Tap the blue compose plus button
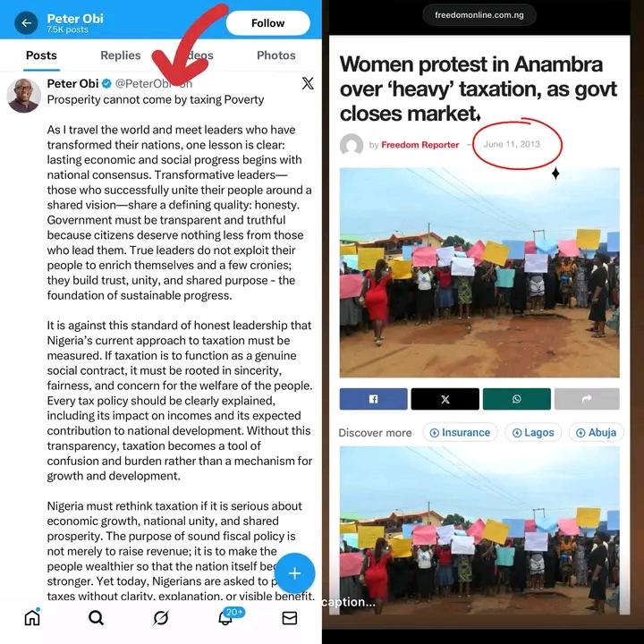644x644 pixels. pyautogui.click(x=295, y=573)
